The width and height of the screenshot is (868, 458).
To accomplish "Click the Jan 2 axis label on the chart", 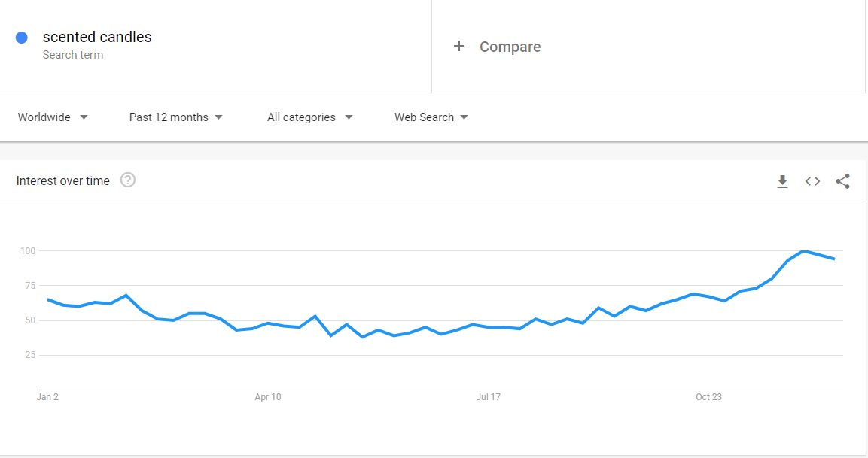I will click(x=48, y=396).
